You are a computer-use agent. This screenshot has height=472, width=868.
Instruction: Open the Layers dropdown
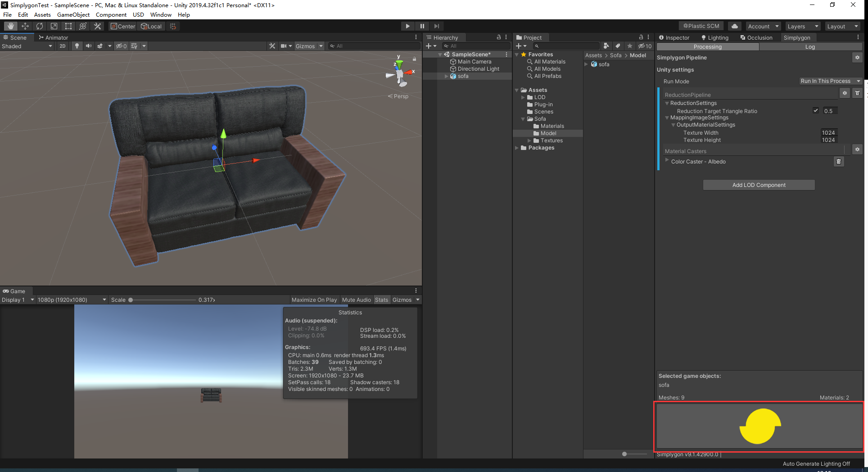(803, 26)
